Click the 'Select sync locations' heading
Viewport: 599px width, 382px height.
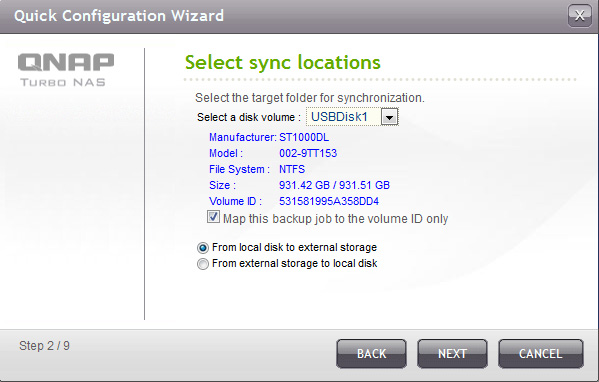click(x=283, y=63)
